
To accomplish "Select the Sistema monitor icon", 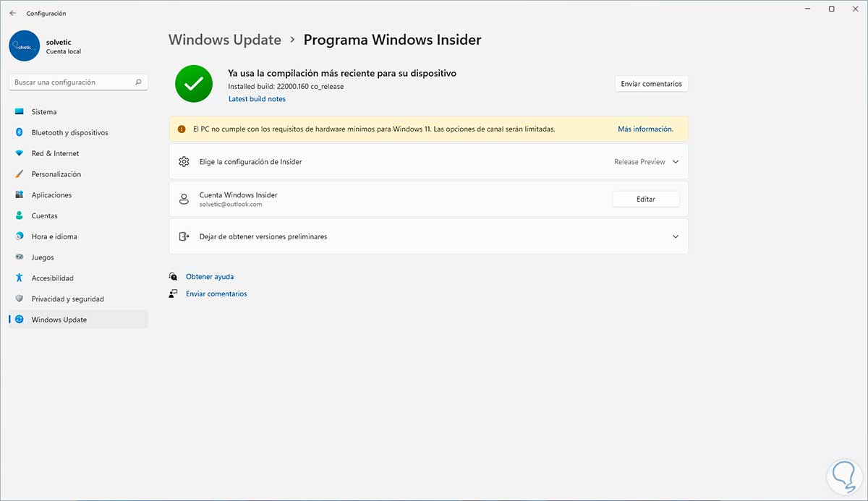I will [x=19, y=112].
